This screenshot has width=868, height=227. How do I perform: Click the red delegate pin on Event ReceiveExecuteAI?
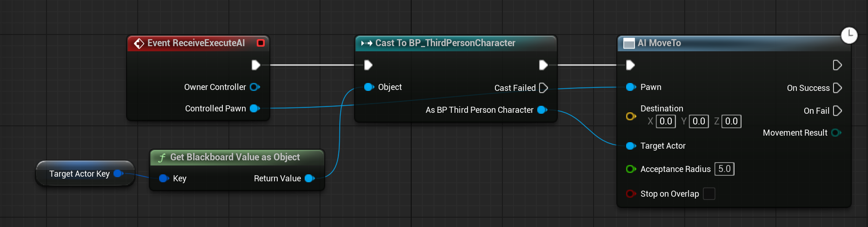tap(260, 43)
